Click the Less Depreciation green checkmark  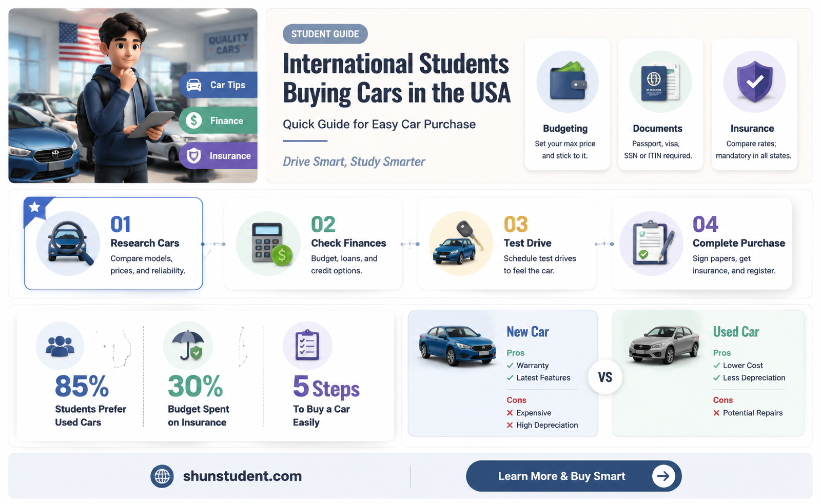point(716,378)
